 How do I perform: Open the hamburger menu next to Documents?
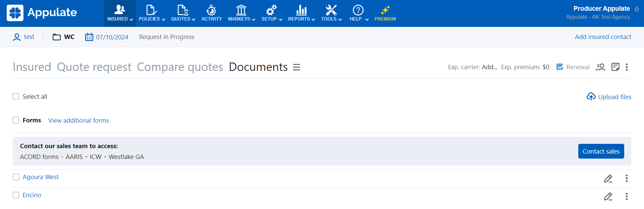click(x=296, y=67)
